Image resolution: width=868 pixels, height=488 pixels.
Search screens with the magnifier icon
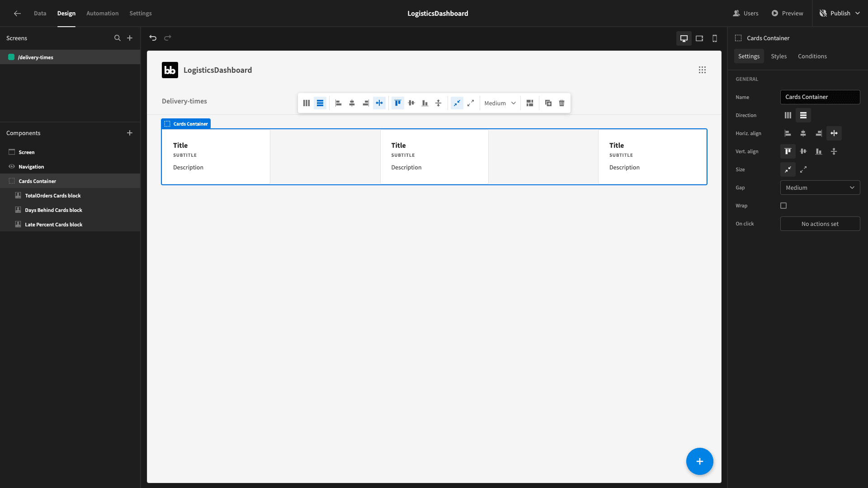(x=118, y=38)
